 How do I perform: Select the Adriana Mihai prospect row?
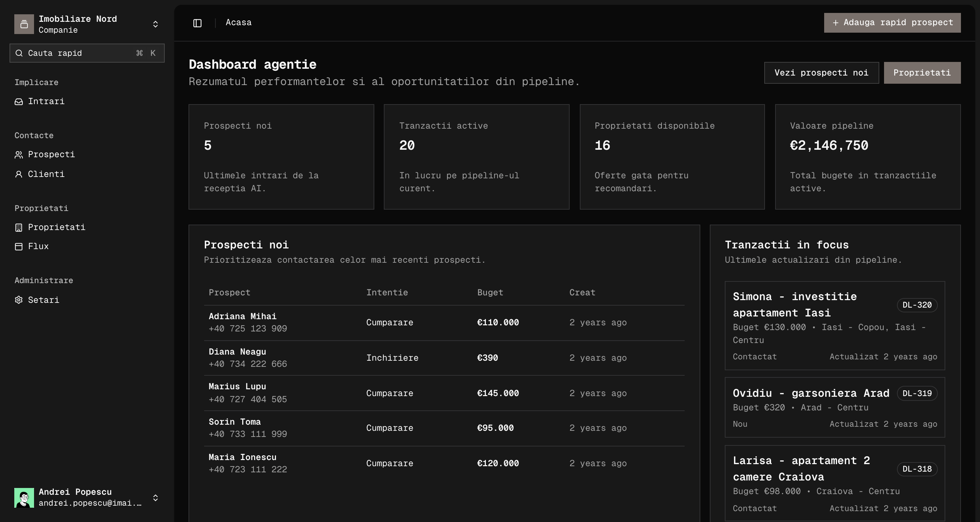click(380, 322)
